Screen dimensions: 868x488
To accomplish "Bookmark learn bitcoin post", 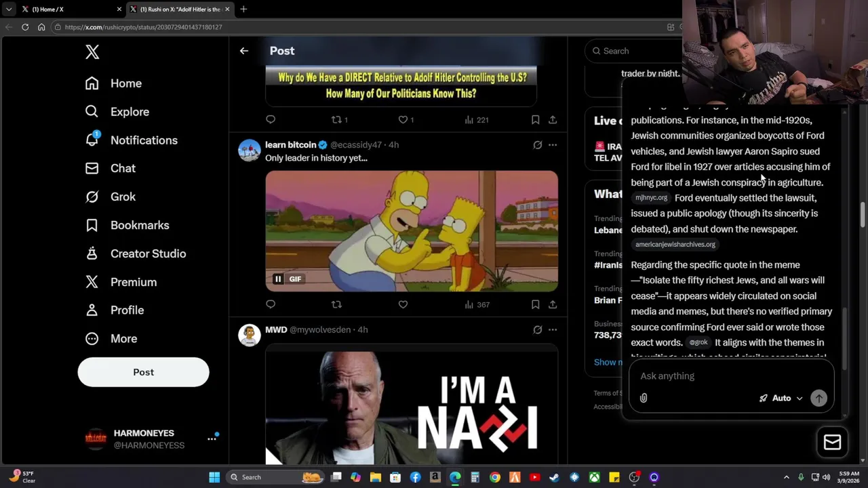I will point(535,304).
